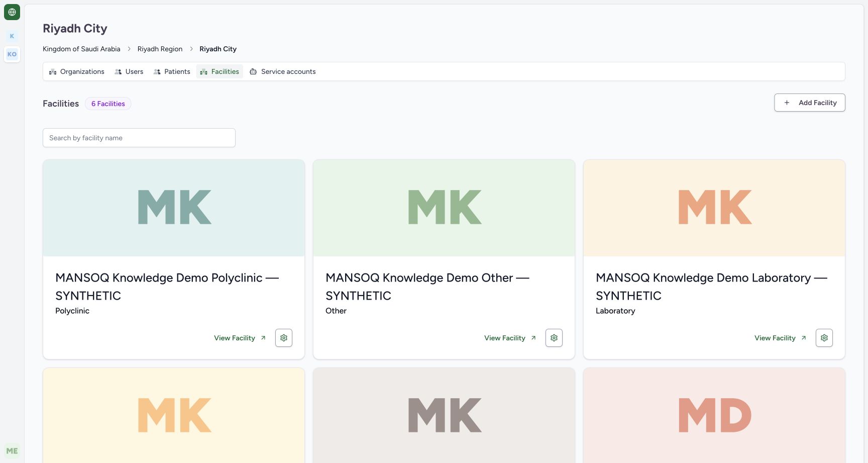Viewport: 868px width, 463px height.
Task: Click the Polyclinic MK teal banner thumbnail
Action: click(x=174, y=208)
